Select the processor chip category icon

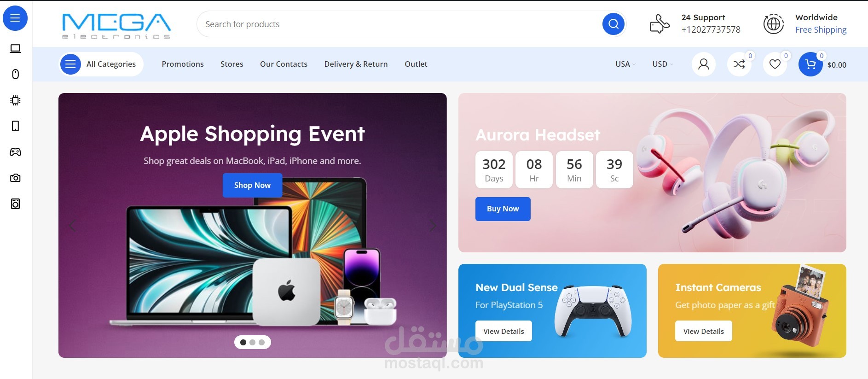(15, 100)
